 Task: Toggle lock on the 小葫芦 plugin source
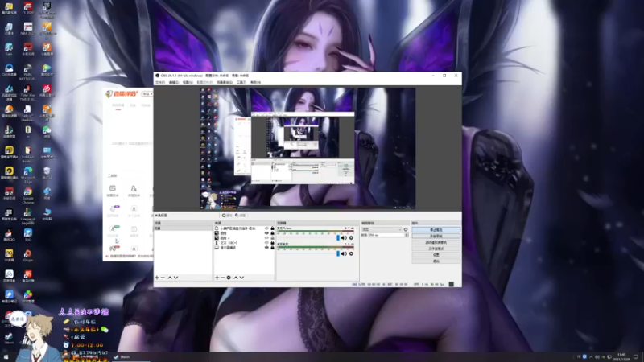point(272,228)
